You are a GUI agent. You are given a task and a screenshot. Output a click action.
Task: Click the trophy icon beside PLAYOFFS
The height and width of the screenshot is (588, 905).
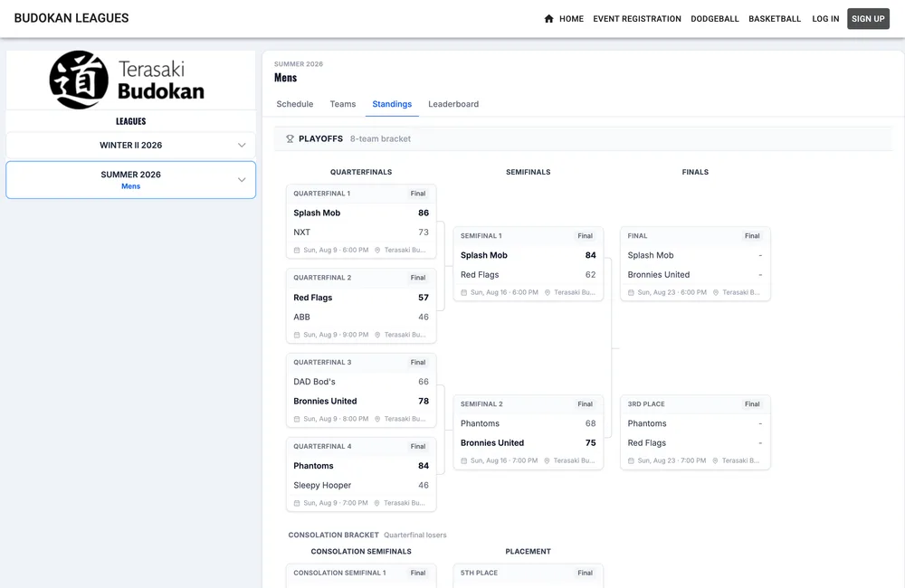pyautogui.click(x=290, y=138)
